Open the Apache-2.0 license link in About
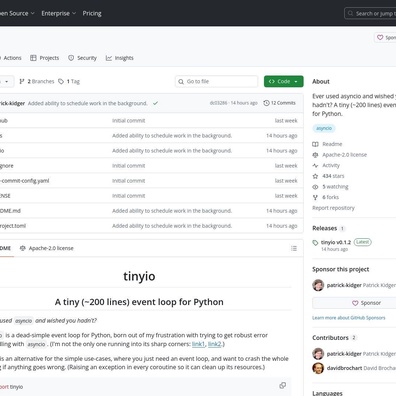This screenshot has height=396, width=396. 344,155
